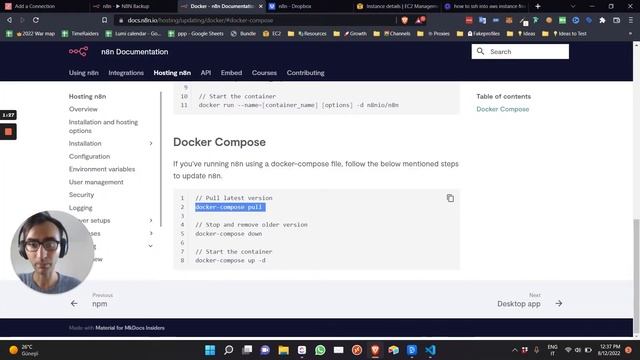640x360 pixels.
Task: Select Hosting n8n navigation tab
Action: tap(172, 73)
